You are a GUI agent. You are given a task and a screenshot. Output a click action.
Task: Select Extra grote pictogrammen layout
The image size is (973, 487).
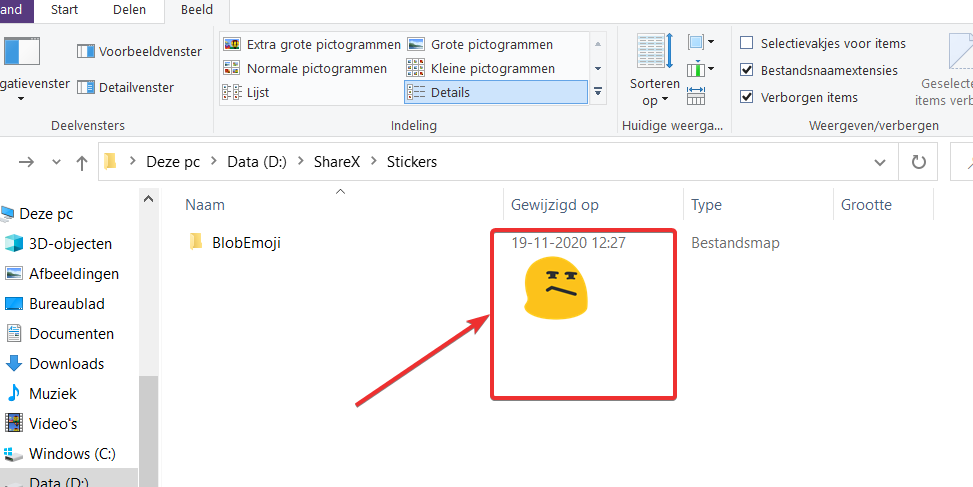312,44
